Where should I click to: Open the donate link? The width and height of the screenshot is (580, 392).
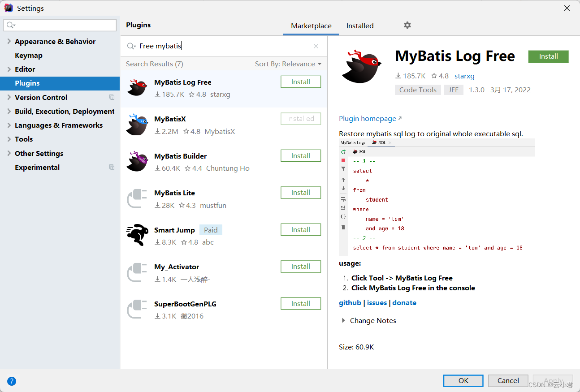[404, 303]
